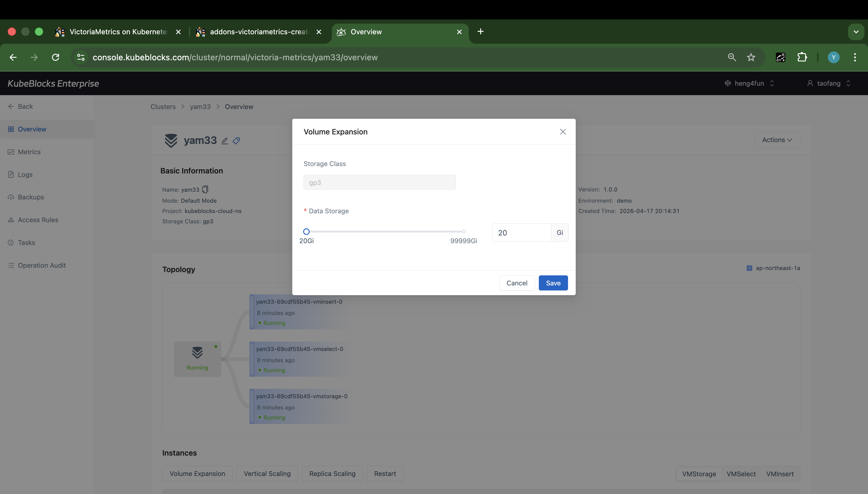The image size is (868, 494).
Task: Switch to VictoriaMetrics on Kubernetes browser tab
Action: coord(118,32)
